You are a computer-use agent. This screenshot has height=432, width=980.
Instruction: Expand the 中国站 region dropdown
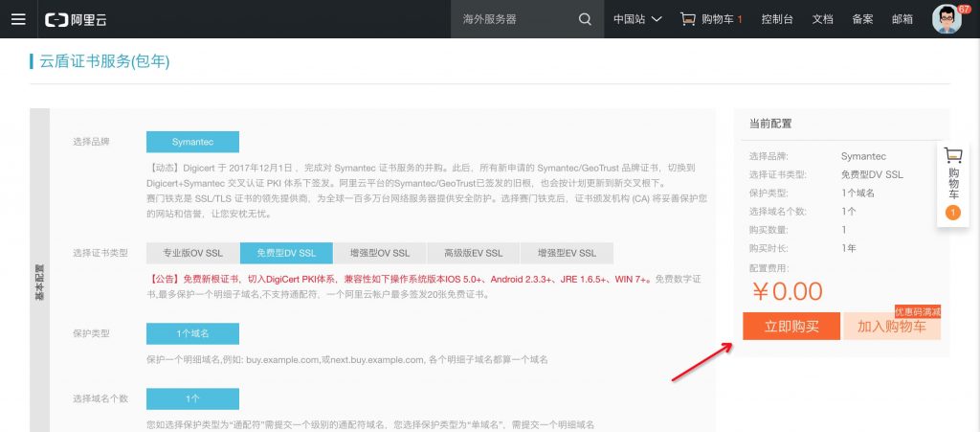(x=637, y=19)
